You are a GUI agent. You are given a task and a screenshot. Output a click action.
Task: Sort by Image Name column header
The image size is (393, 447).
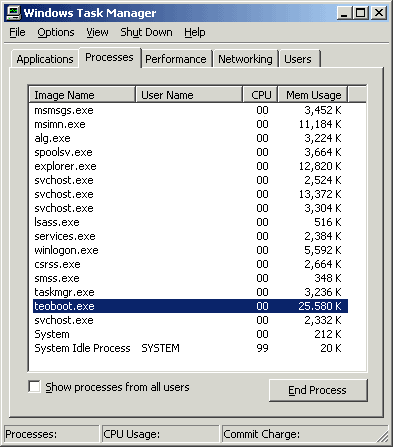click(82, 95)
